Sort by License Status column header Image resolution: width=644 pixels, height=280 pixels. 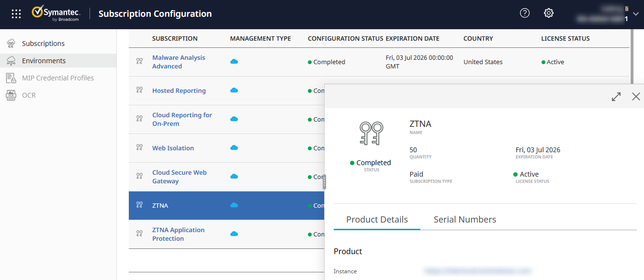(x=565, y=38)
